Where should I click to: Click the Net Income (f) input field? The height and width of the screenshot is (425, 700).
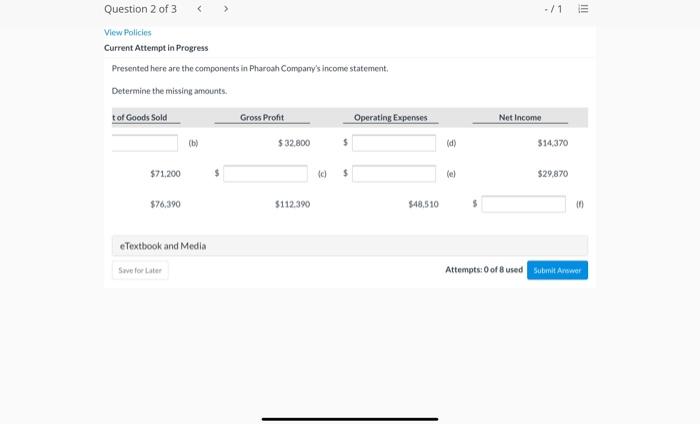click(523, 204)
